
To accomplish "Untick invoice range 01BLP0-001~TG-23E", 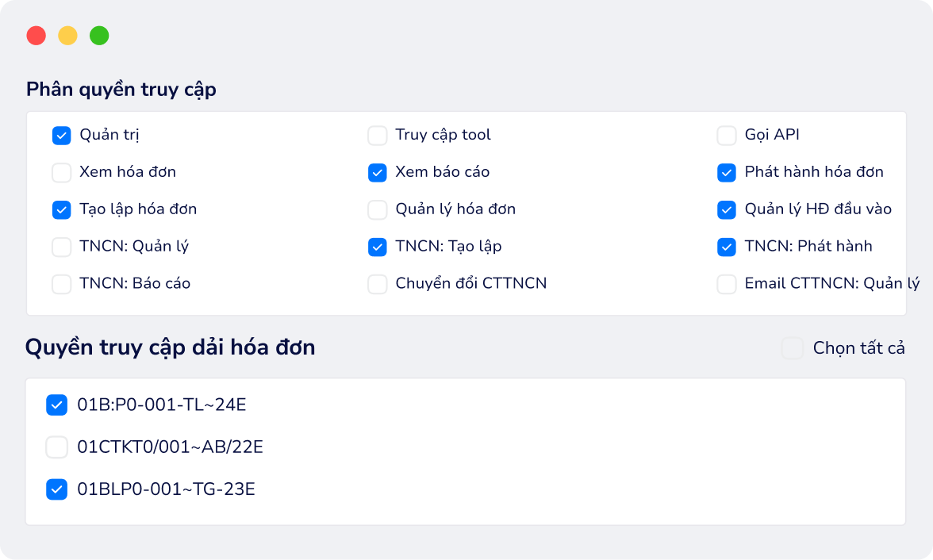I will pos(56,489).
